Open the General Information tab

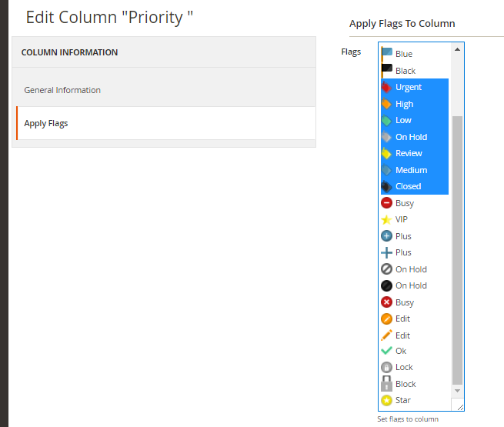point(62,90)
